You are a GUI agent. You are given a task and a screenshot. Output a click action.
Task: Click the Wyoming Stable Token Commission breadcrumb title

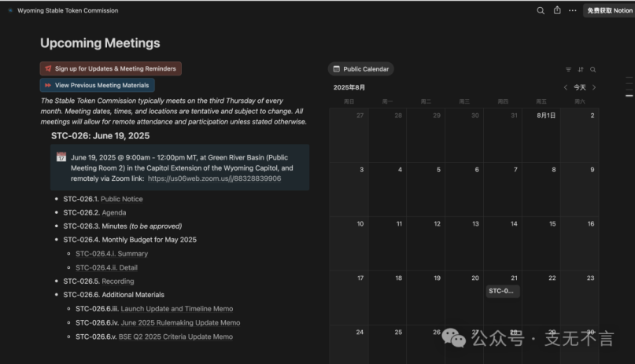(68, 11)
